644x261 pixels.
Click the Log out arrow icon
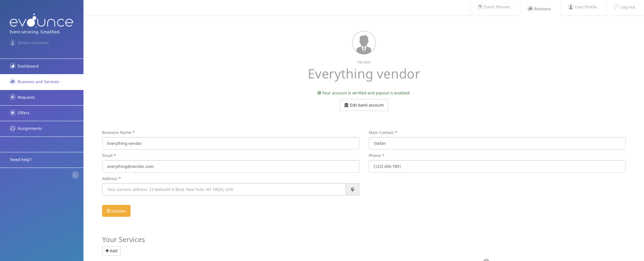click(x=617, y=7)
